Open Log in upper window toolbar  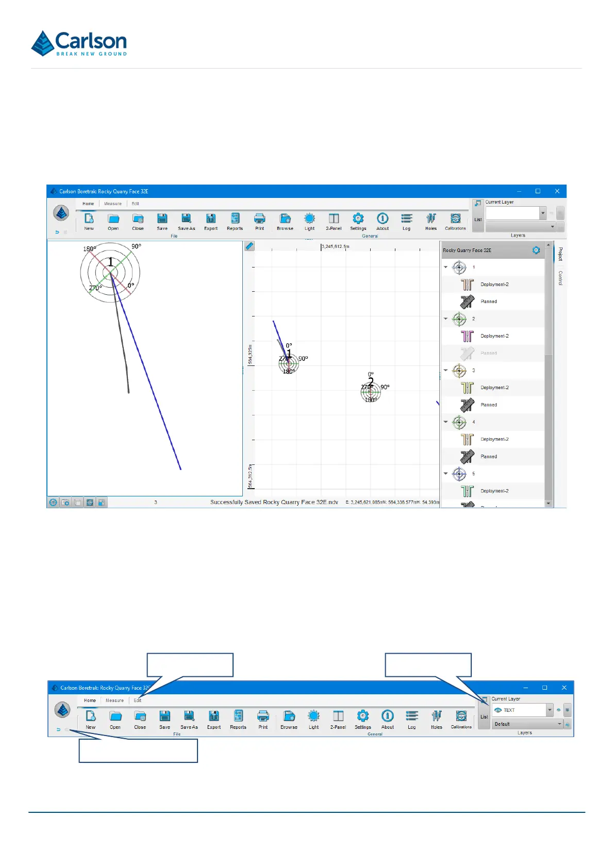[407, 219]
